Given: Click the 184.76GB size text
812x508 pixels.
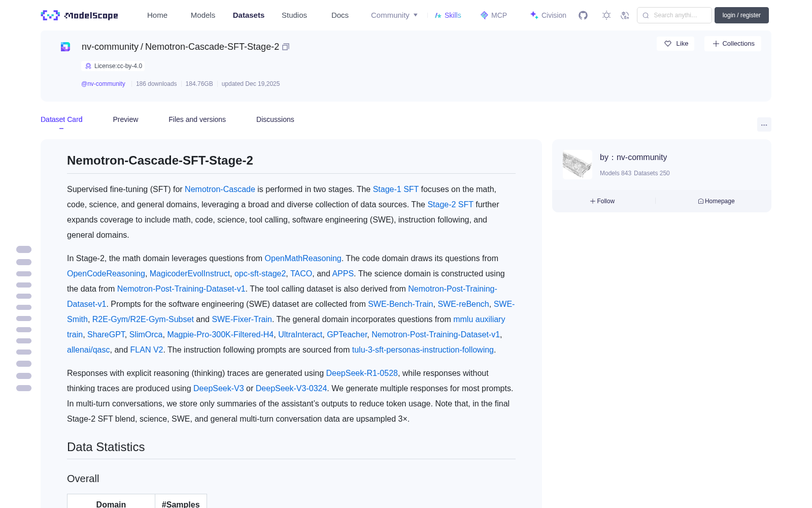Looking at the screenshot, I should coord(199,84).
